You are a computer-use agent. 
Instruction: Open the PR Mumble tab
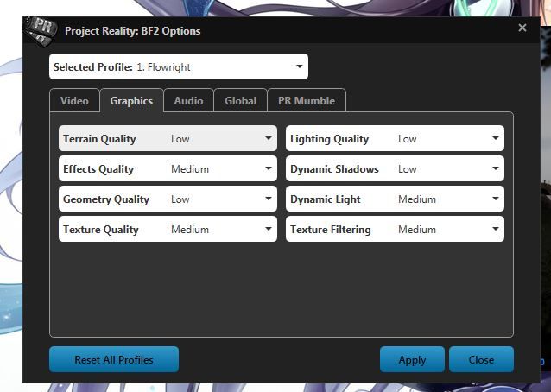[307, 101]
